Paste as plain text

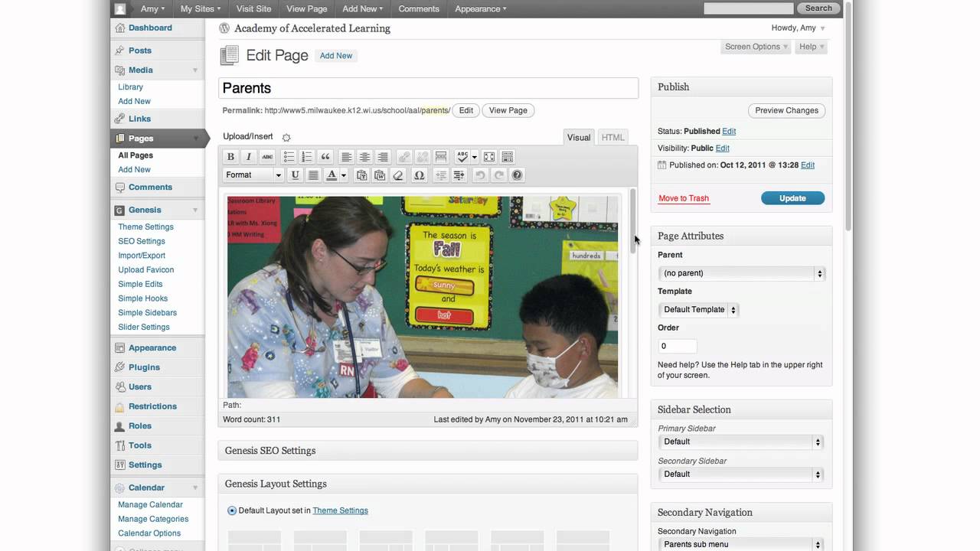(x=361, y=175)
